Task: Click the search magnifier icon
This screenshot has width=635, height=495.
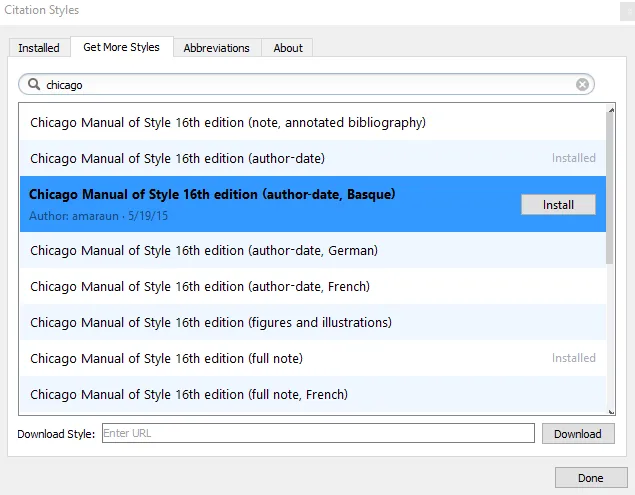Action: 33,85
